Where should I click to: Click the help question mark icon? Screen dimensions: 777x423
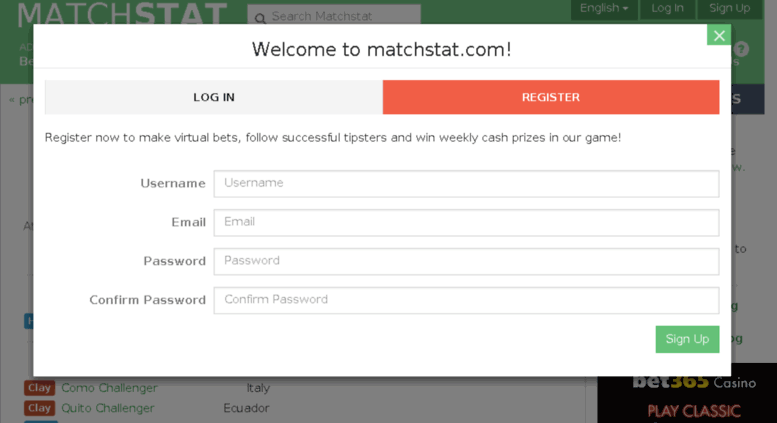741,49
